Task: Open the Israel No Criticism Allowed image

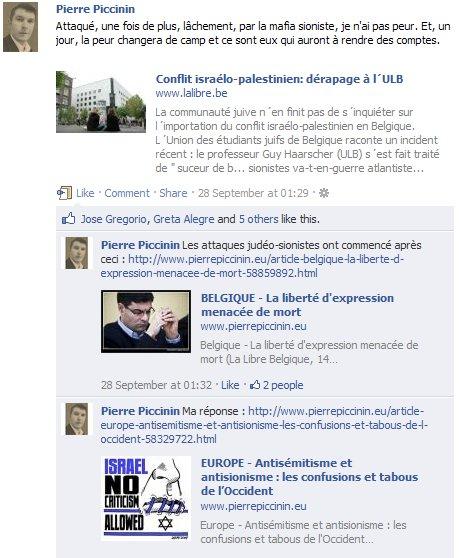Action: (x=146, y=498)
